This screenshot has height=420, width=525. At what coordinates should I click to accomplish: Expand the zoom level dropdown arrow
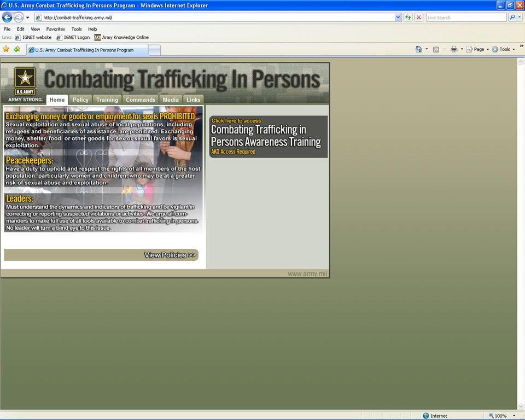coord(514,416)
